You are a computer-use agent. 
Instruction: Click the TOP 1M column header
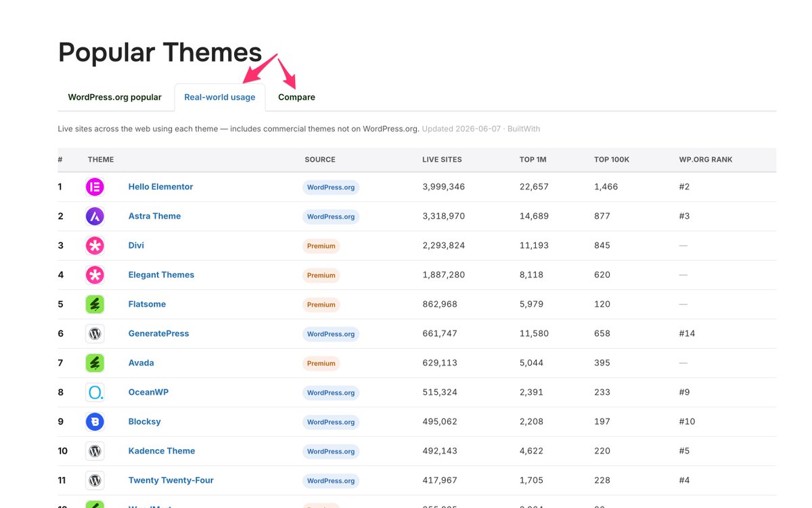pos(533,160)
